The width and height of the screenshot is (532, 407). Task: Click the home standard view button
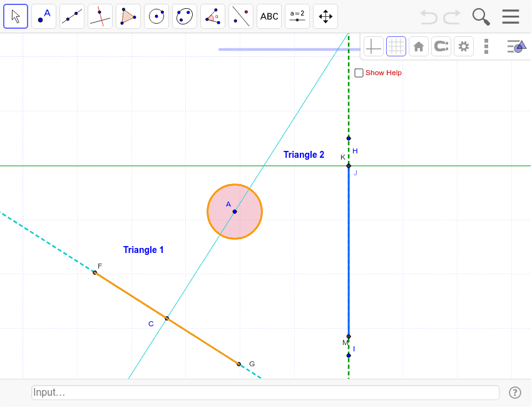[x=419, y=46]
